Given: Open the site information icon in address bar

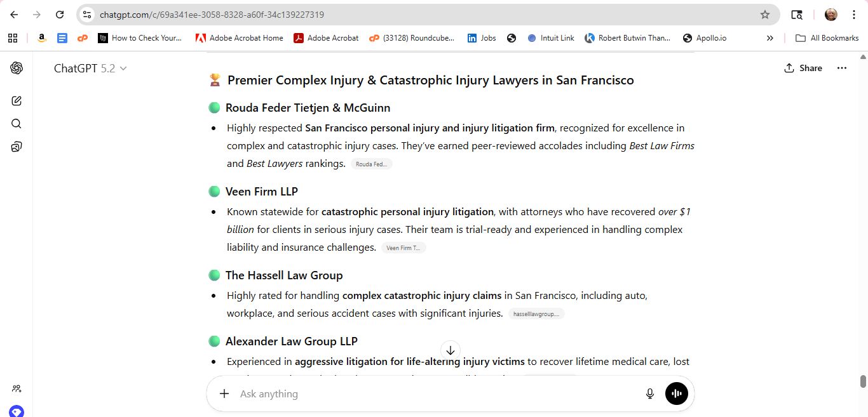Looking at the screenshot, I should (x=87, y=15).
